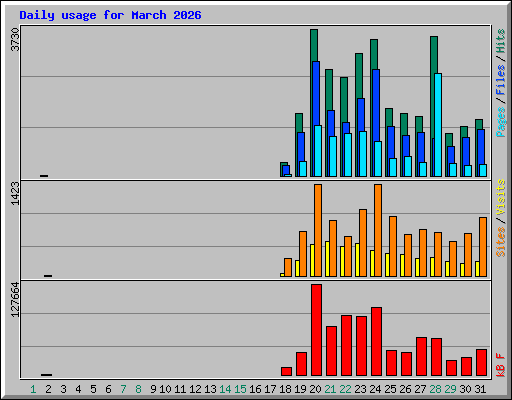Viewport: 512px width, 400px height.
Task: Click the red kilobytes bar for day 27
Action: pos(422,356)
